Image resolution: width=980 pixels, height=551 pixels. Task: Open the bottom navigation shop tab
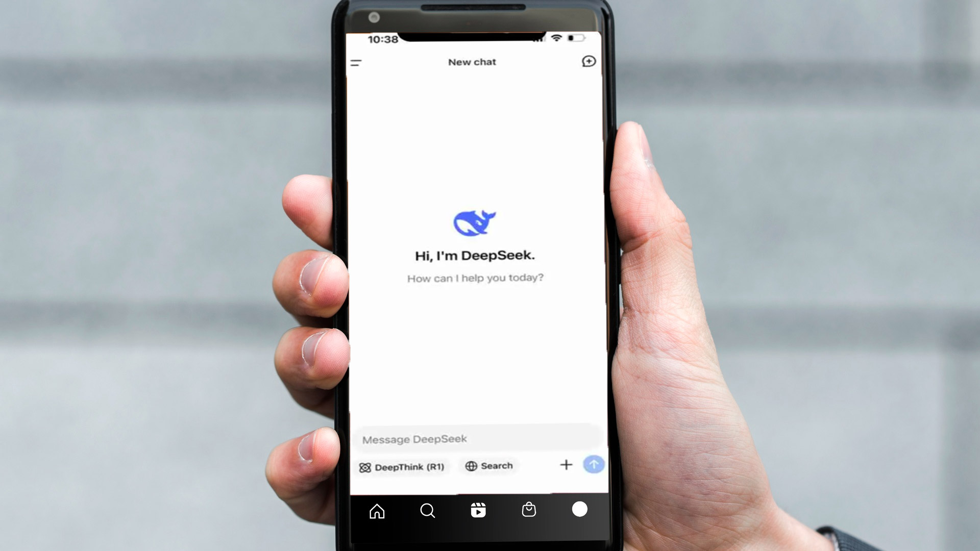pyautogui.click(x=528, y=509)
